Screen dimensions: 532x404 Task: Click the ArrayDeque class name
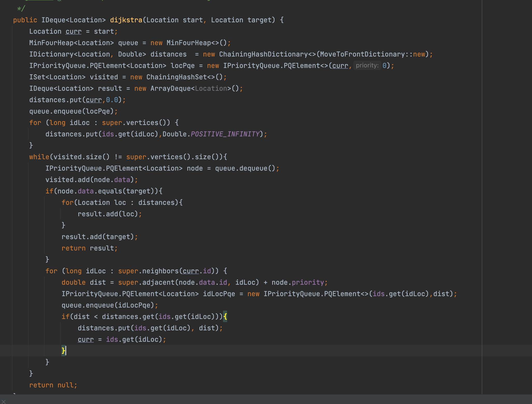click(170, 88)
